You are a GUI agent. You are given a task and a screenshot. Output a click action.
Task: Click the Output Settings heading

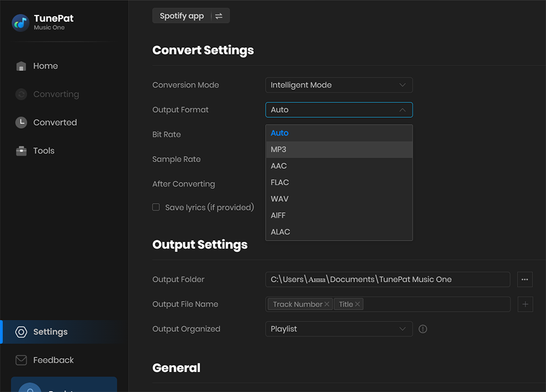tap(200, 245)
